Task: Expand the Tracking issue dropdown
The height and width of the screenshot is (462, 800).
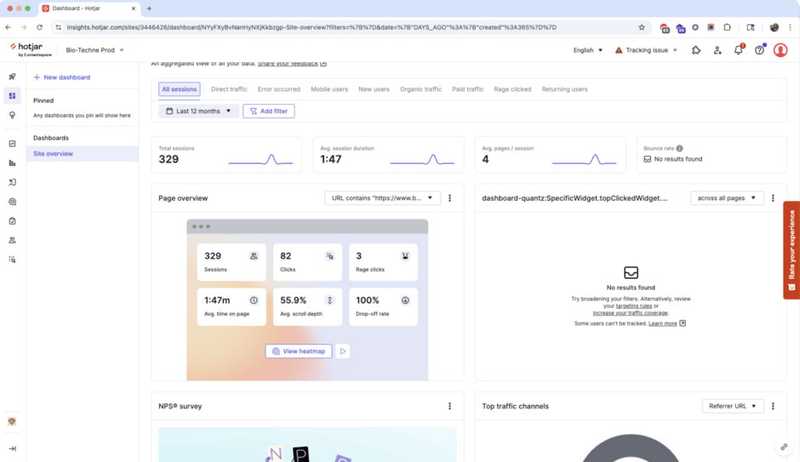Action: [x=646, y=50]
